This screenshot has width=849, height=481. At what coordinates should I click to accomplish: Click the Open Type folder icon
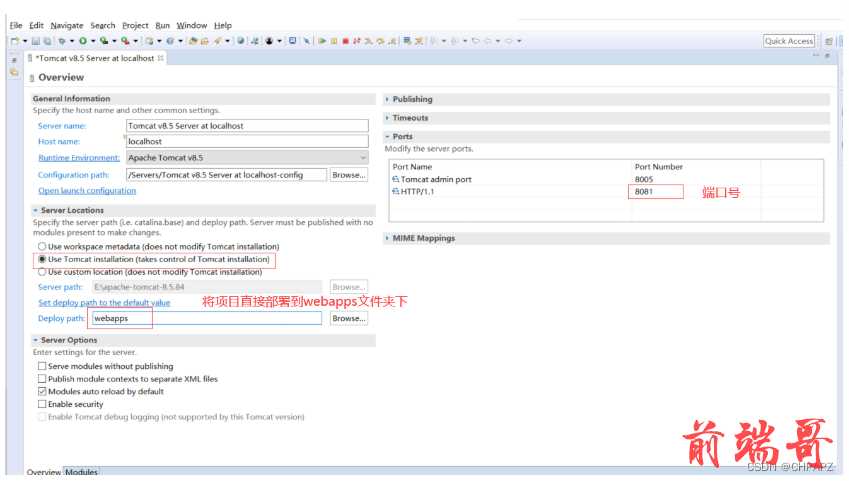[x=193, y=41]
